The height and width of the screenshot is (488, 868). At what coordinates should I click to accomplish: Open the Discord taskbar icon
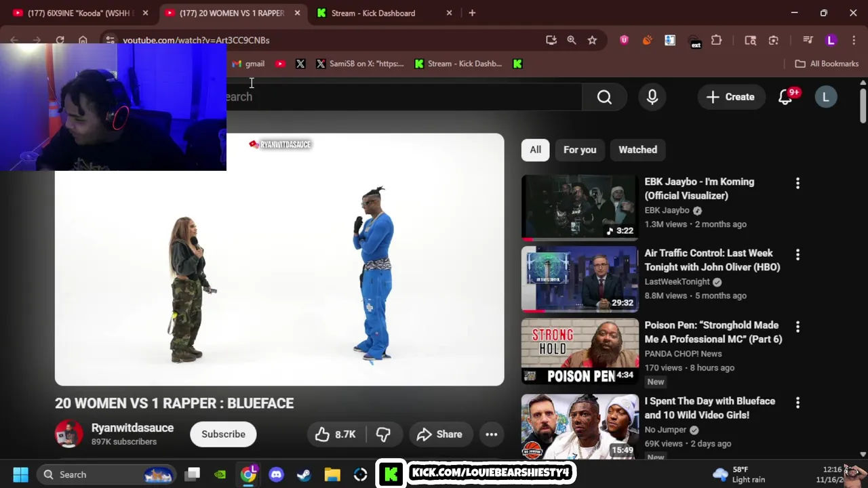click(x=276, y=474)
